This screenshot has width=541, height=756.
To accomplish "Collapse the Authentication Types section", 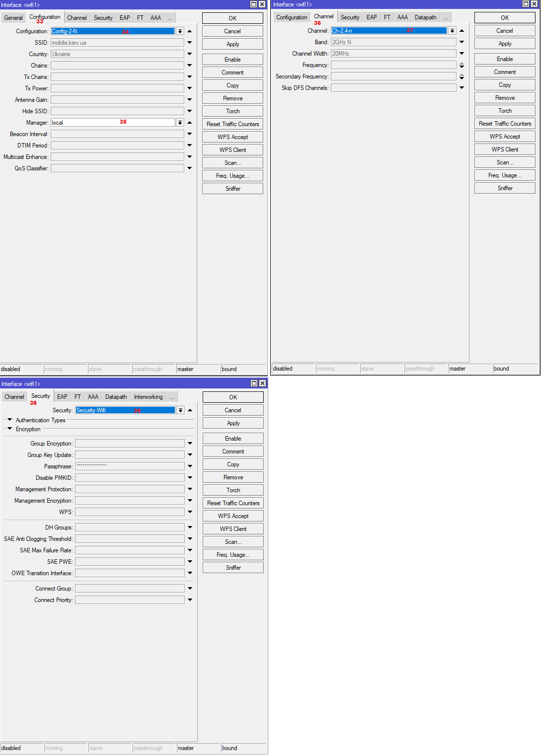I will 9,420.
